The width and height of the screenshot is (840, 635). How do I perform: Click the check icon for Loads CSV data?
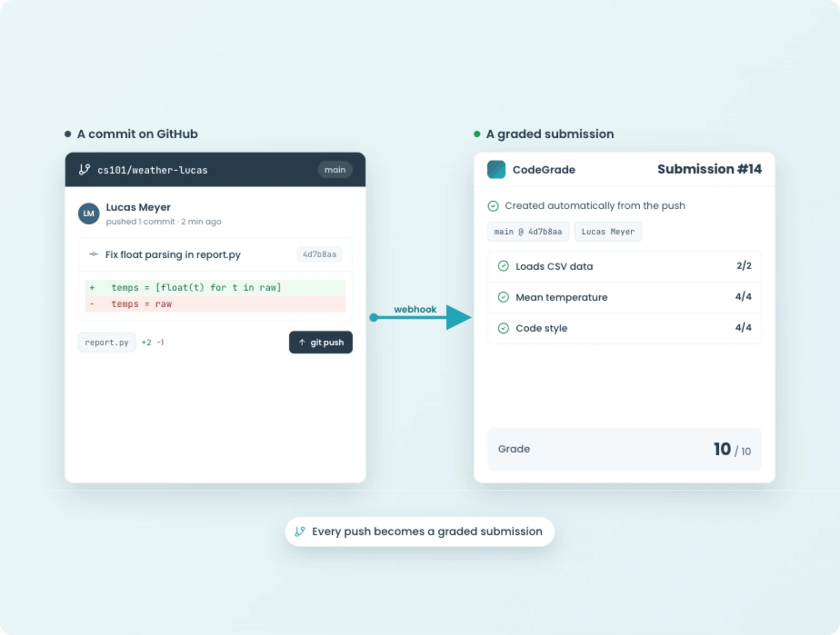pyautogui.click(x=503, y=266)
